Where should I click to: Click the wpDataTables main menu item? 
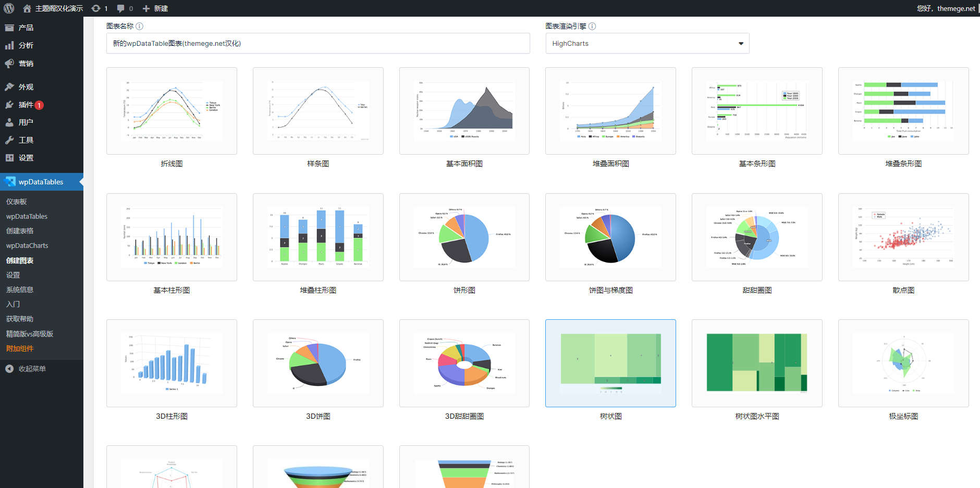pos(42,182)
